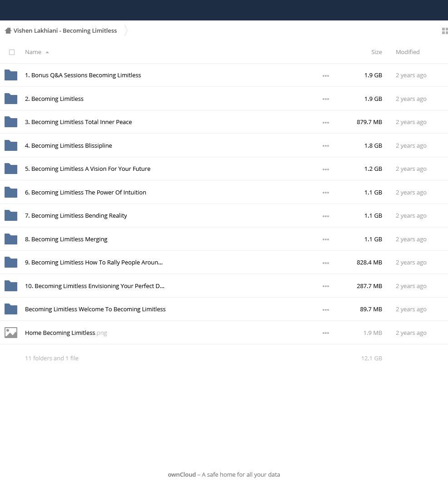Switch to grid view using the top-right icon
The height and width of the screenshot is (488, 448).
445,31
